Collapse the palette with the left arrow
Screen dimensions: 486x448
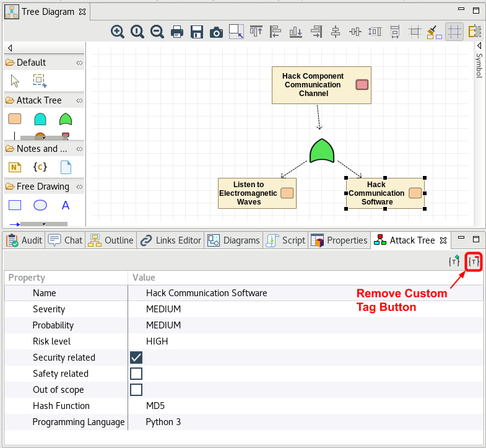10,48
